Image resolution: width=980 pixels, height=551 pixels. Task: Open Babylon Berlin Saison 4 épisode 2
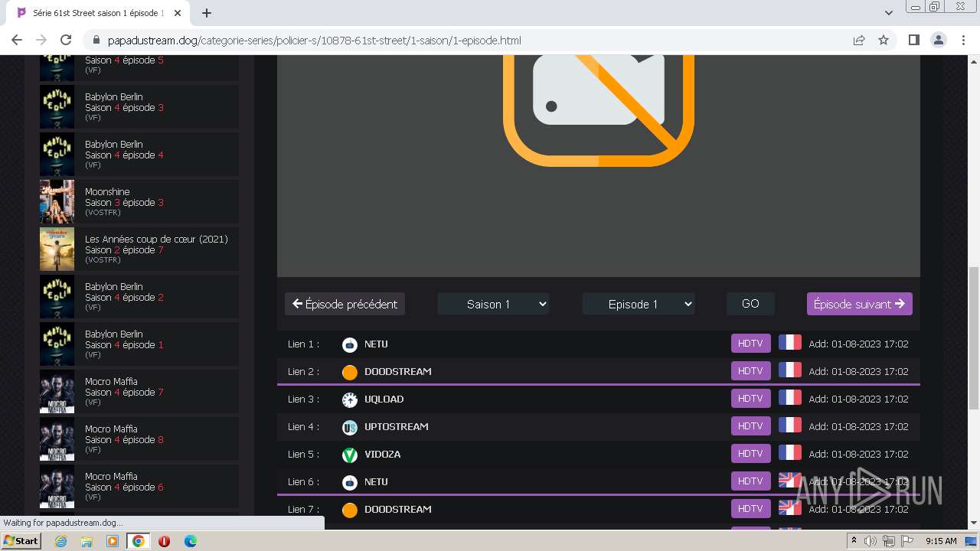pyautogui.click(x=139, y=297)
